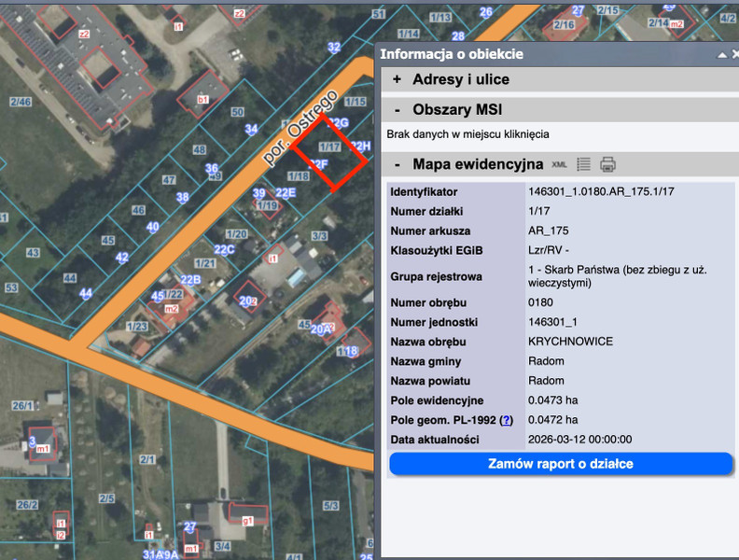Select address point marker 38 on map
Viewport: 739px width, 560px height.
[x=183, y=197]
